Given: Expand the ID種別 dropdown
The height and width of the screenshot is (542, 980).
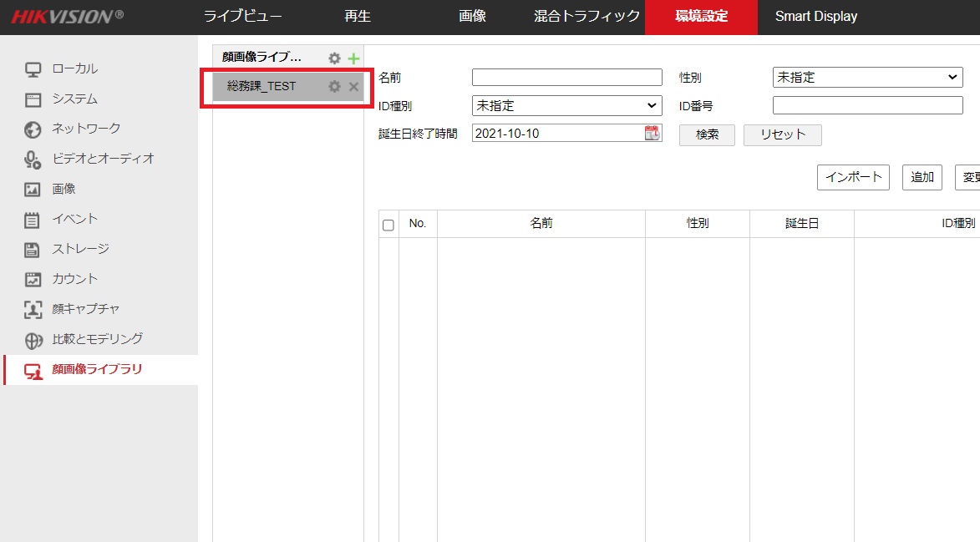Looking at the screenshot, I should (566, 105).
